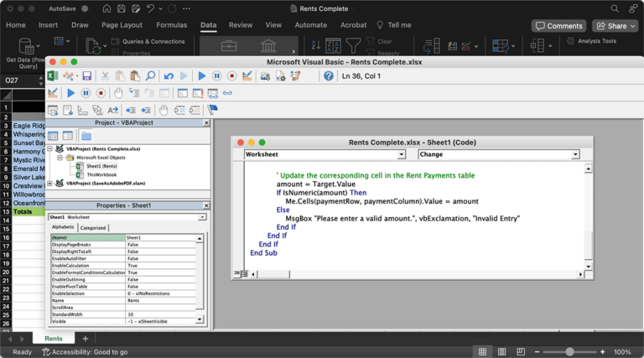Expand the VBAProject (SaveAsAdobePDF.xlam) node
This screenshot has height=358, width=644.
(x=50, y=183)
